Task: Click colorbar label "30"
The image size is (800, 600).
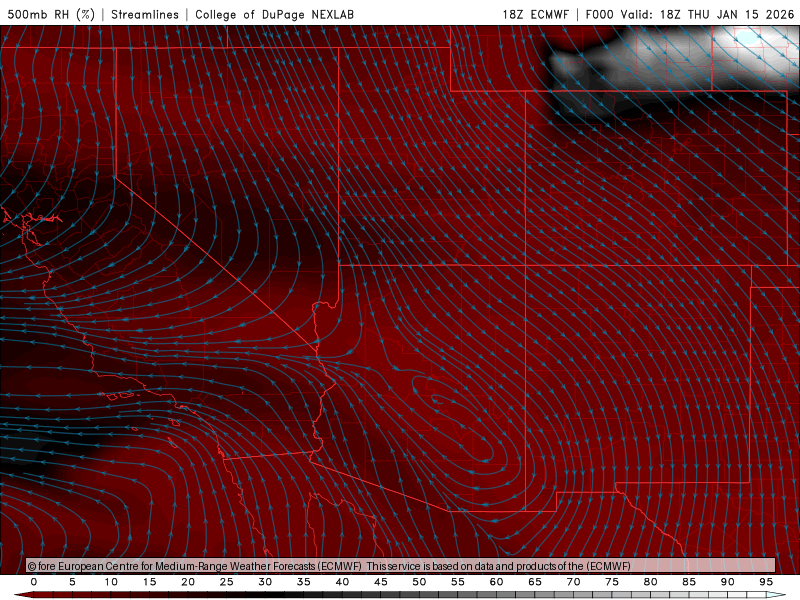Action: 265,582
